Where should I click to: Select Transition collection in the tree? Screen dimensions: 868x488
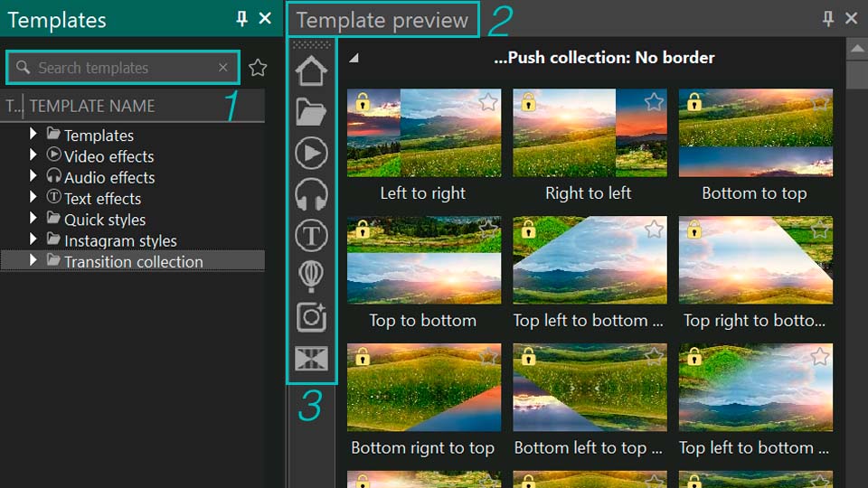(134, 262)
